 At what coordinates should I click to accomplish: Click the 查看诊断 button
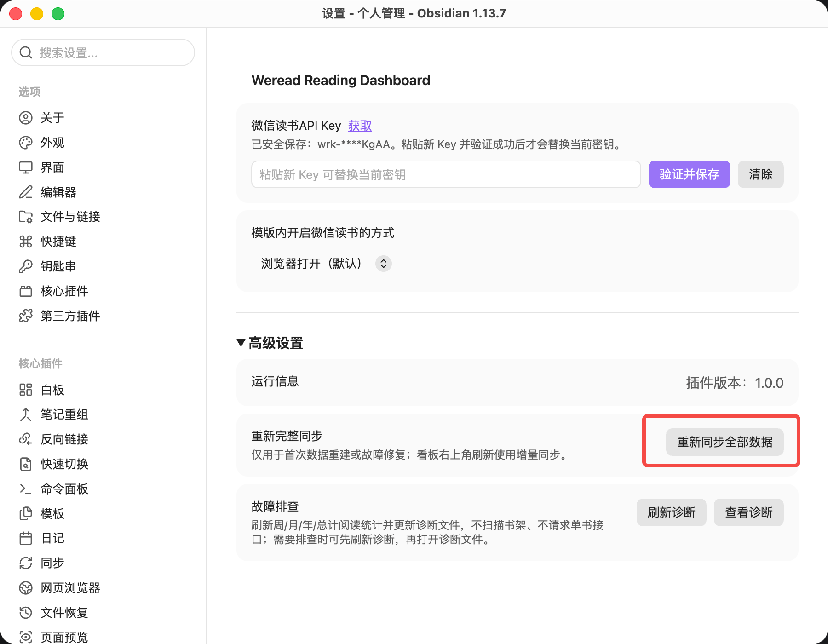tap(748, 512)
